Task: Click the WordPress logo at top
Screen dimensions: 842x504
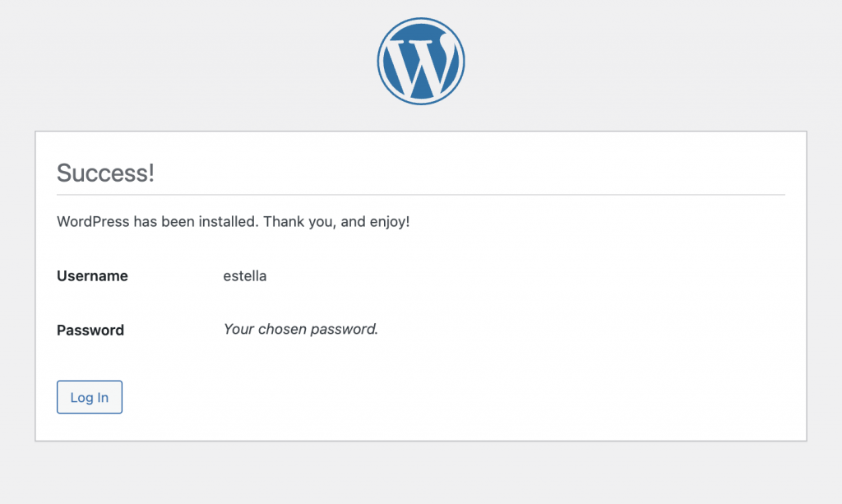Action: click(x=421, y=61)
